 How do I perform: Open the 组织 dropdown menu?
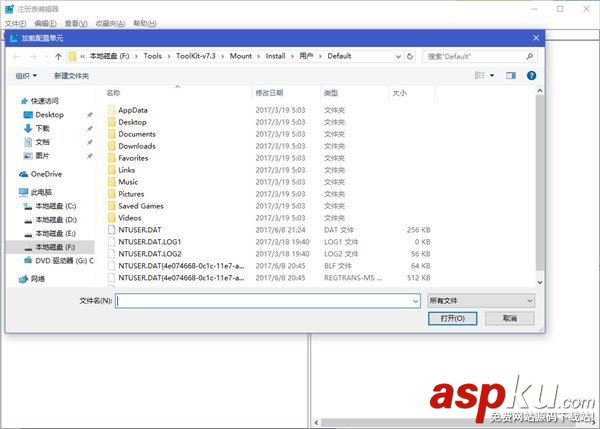tap(26, 76)
